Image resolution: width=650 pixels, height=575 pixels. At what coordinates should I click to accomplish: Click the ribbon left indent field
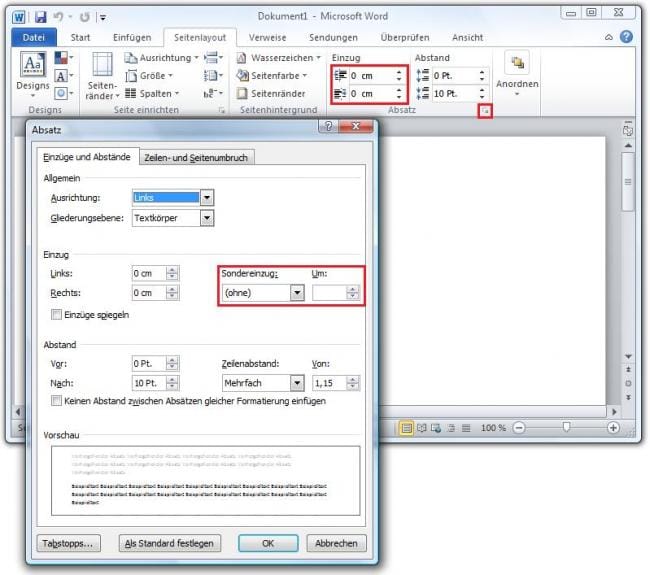pyautogui.click(x=371, y=76)
